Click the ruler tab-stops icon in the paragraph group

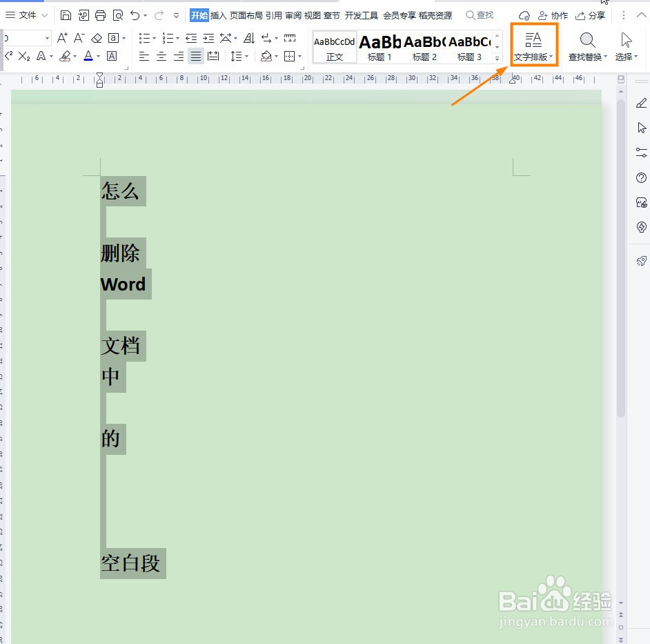pyautogui.click(x=290, y=38)
